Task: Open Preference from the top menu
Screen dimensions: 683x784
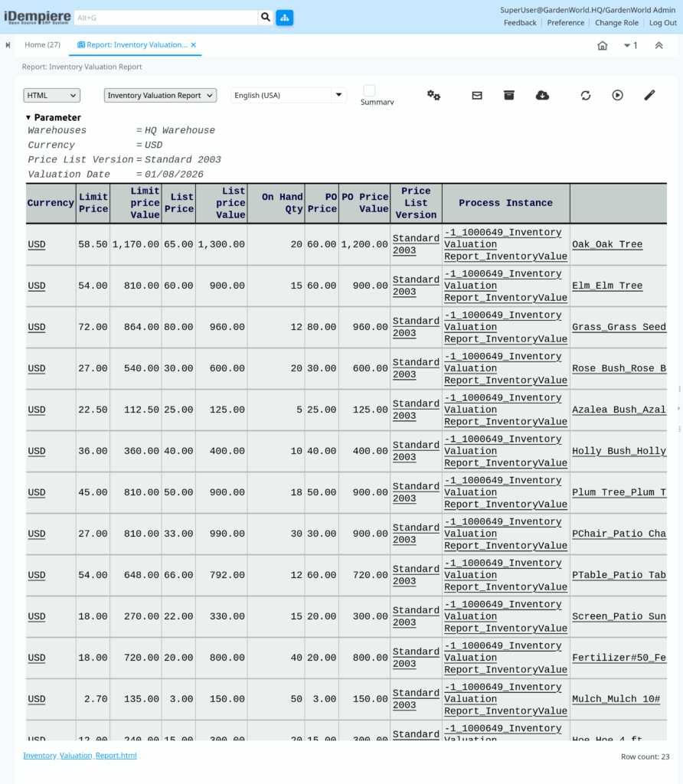Action: 566,22
